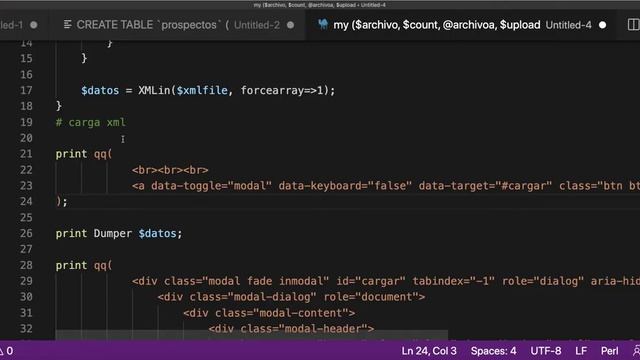The height and width of the screenshot is (360, 640).
Task: Open Ln 24, Col 3 go-to-line indicator
Action: tap(429, 351)
